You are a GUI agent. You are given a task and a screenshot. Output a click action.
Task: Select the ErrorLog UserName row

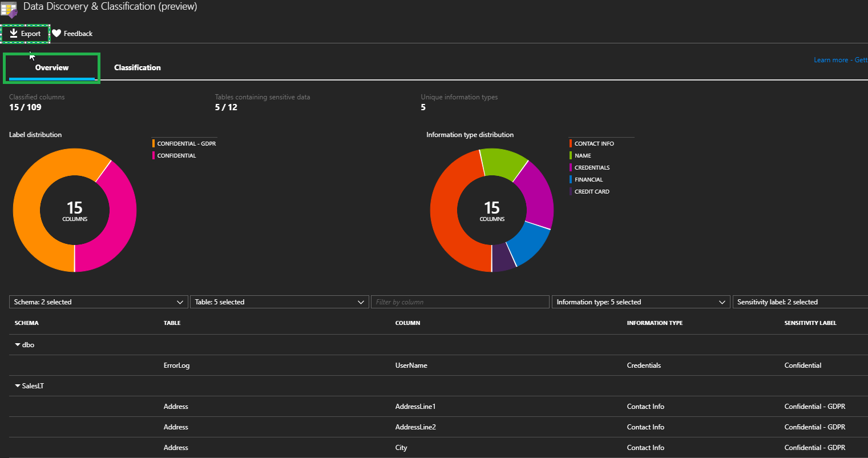411,365
